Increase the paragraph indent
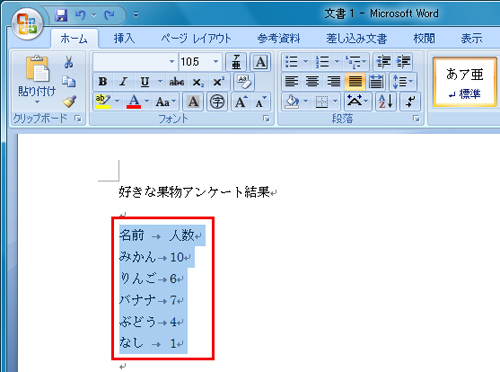 pos(403,62)
